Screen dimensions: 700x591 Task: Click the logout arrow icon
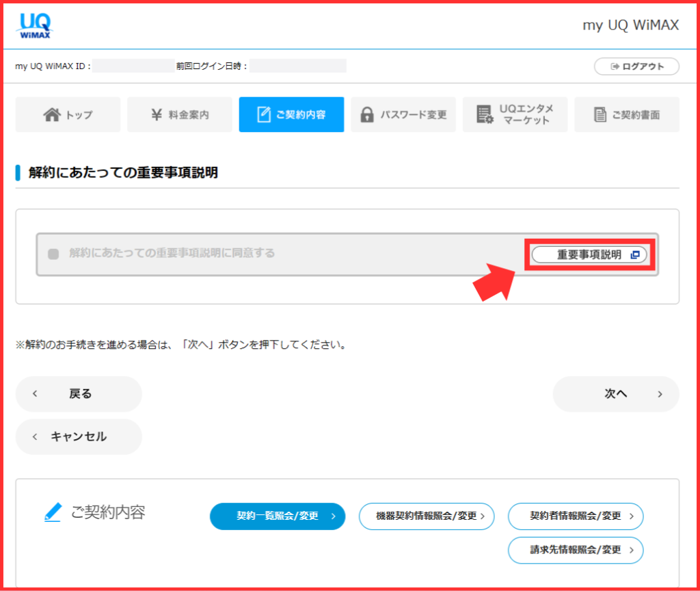(x=615, y=66)
